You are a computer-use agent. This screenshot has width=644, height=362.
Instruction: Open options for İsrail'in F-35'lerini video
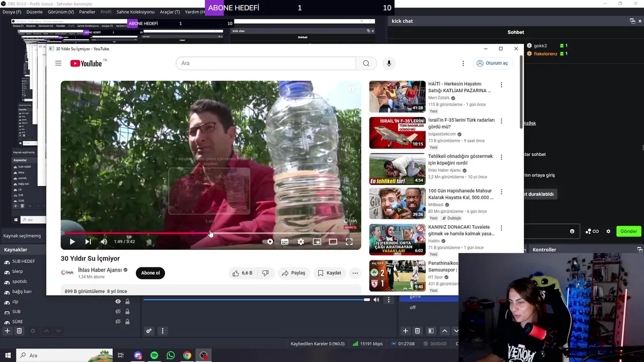pos(501,121)
